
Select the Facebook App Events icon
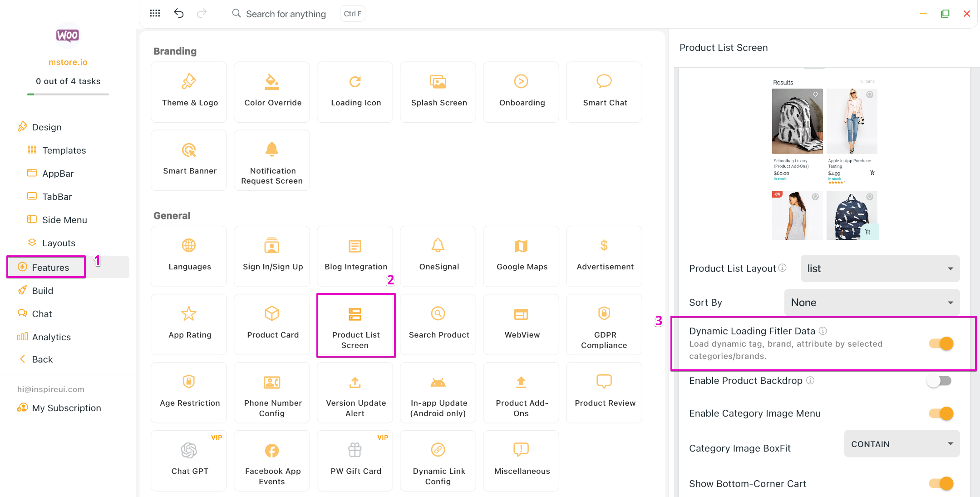[272, 451]
